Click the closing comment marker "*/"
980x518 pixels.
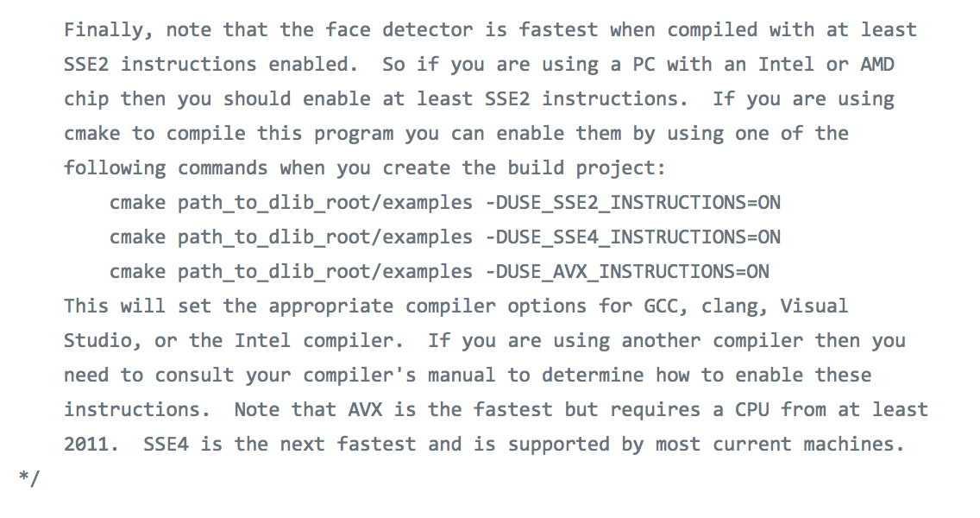pos(28,478)
